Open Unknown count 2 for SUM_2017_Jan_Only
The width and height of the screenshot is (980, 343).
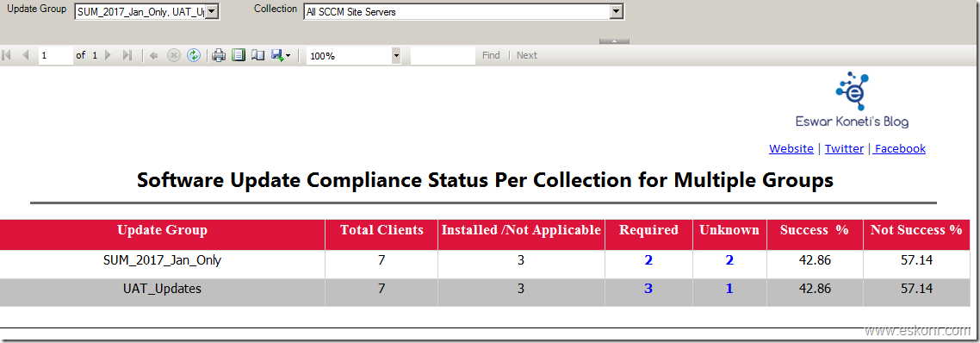[729, 260]
